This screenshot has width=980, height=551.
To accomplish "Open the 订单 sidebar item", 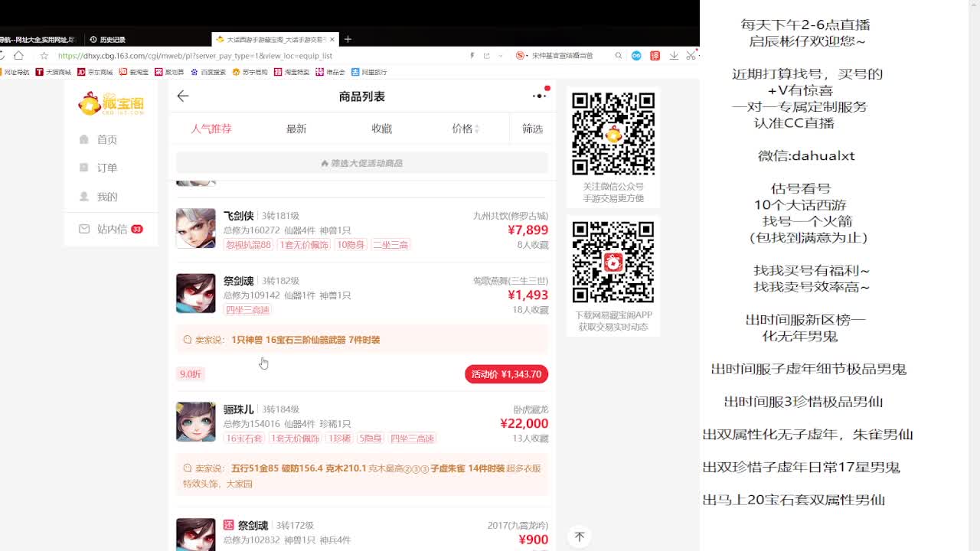I will pos(106,168).
